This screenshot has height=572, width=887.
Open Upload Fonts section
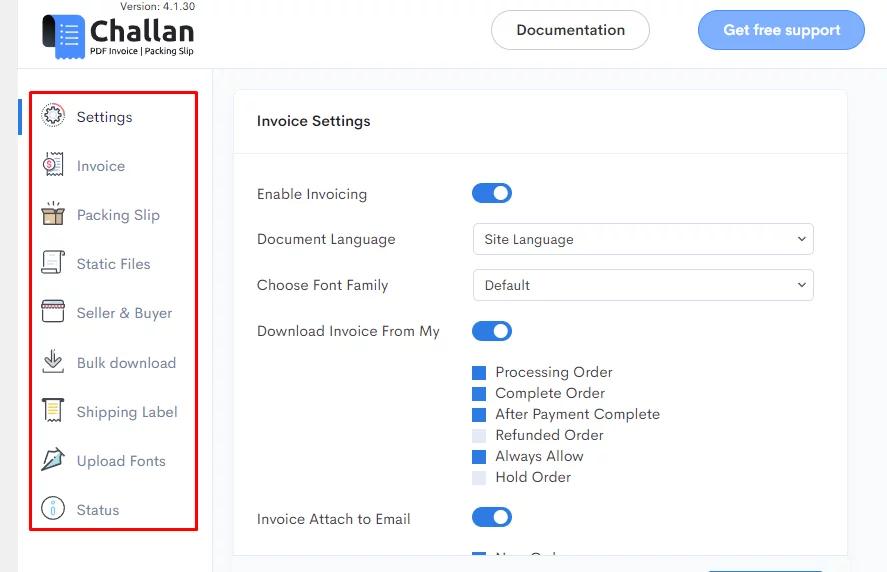tap(121, 461)
